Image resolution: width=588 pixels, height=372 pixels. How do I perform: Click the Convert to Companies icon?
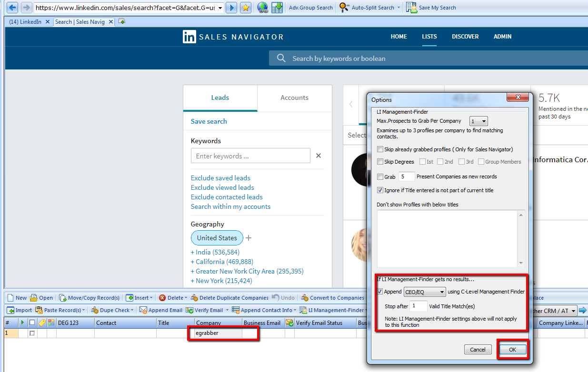pyautogui.click(x=305, y=298)
